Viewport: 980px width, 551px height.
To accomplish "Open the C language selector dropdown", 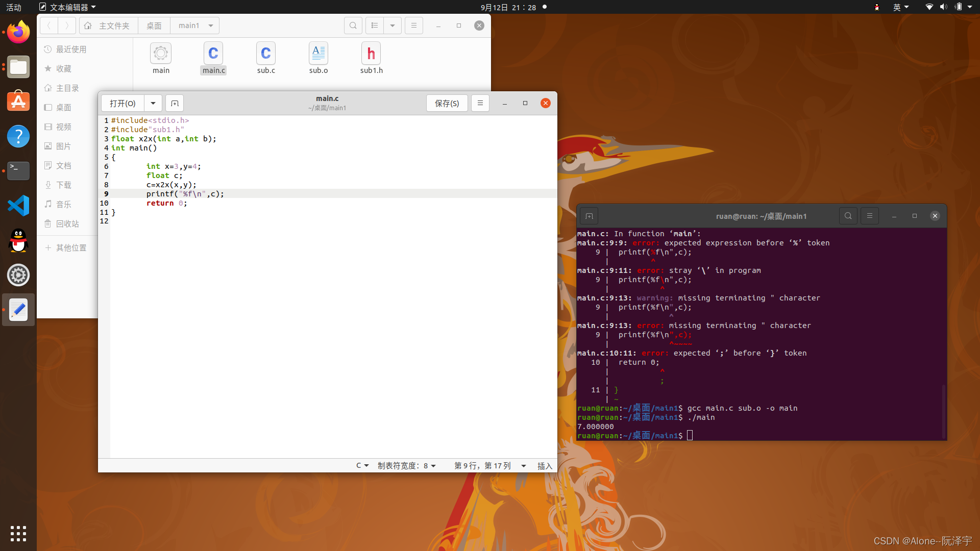I will coord(362,466).
